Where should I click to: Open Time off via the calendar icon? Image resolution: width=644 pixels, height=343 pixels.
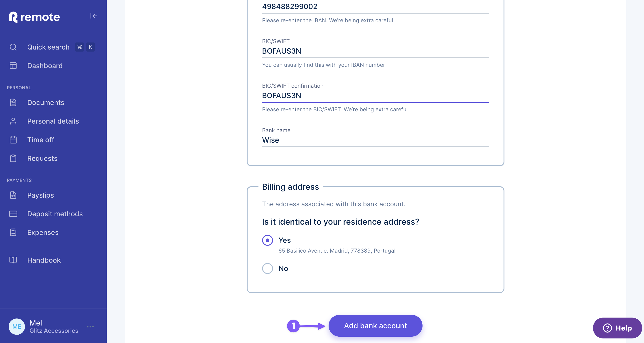click(13, 140)
